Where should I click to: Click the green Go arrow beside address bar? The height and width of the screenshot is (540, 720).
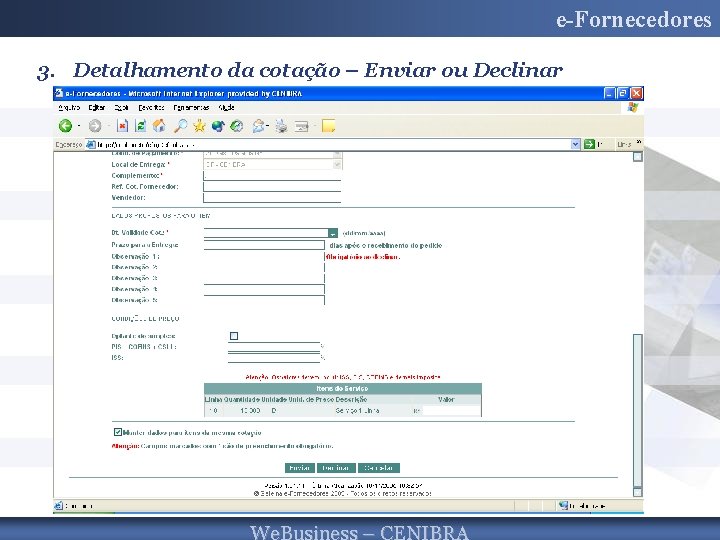click(x=589, y=144)
